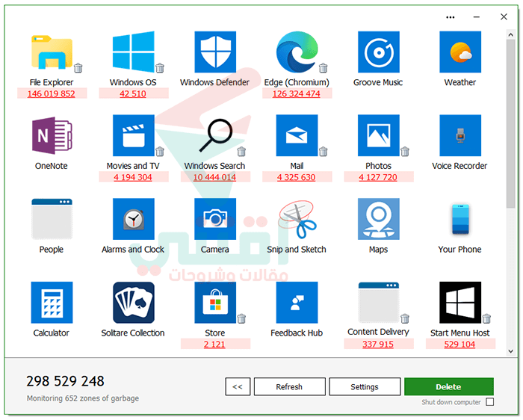Click the Windows Defender shield icon
Viewport: 523px width, 420px height.
tap(215, 52)
